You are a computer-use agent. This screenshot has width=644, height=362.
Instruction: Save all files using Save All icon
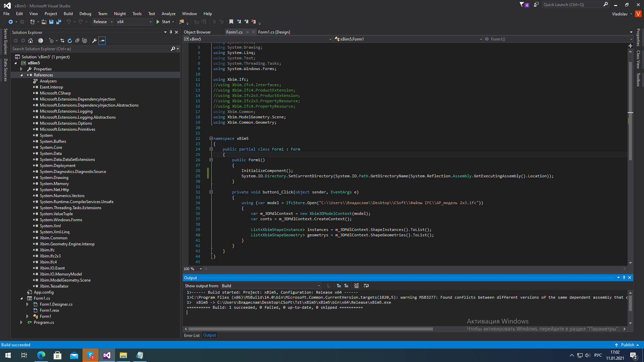click(59, 22)
